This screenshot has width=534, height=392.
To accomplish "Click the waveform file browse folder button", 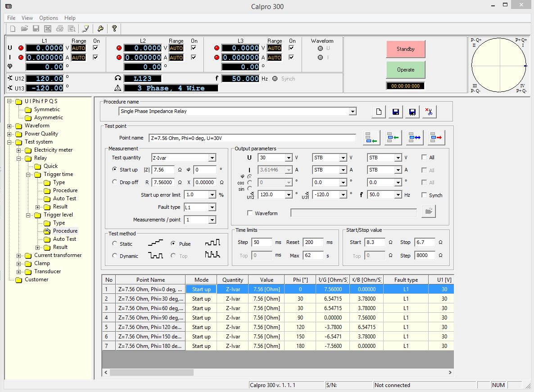I will 429,212.
